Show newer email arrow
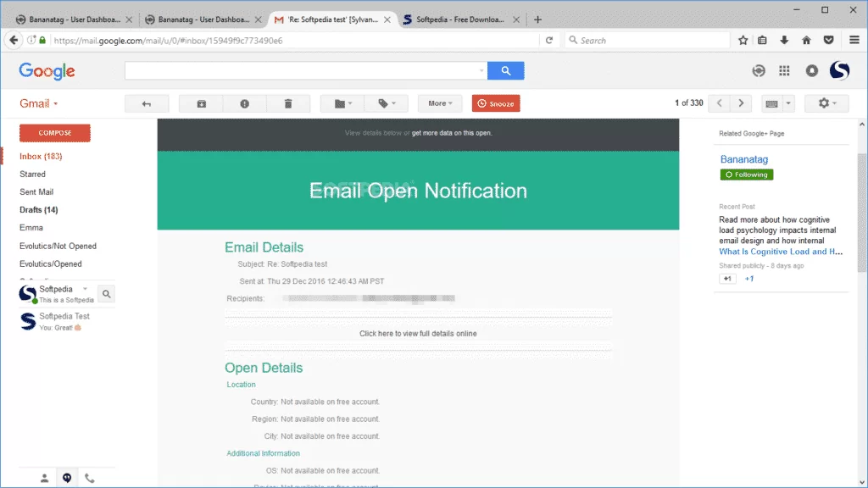 pos(719,103)
